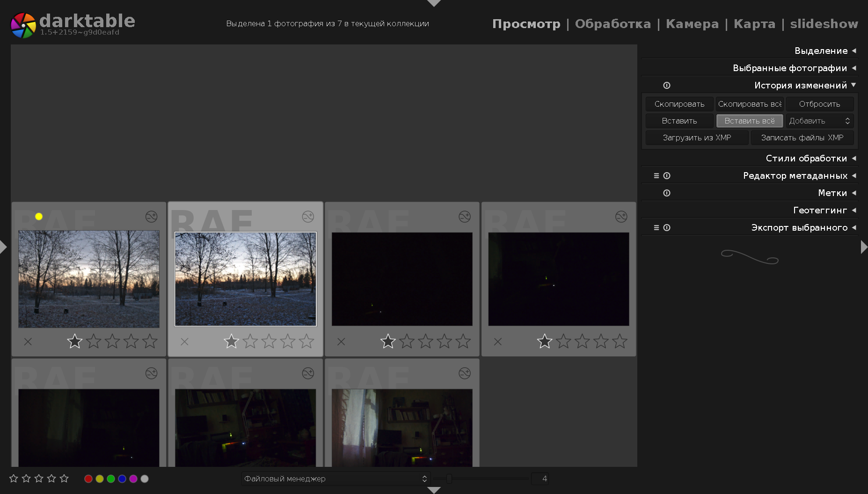
Task: Toggle the right side panel arrow
Action: (x=864, y=247)
